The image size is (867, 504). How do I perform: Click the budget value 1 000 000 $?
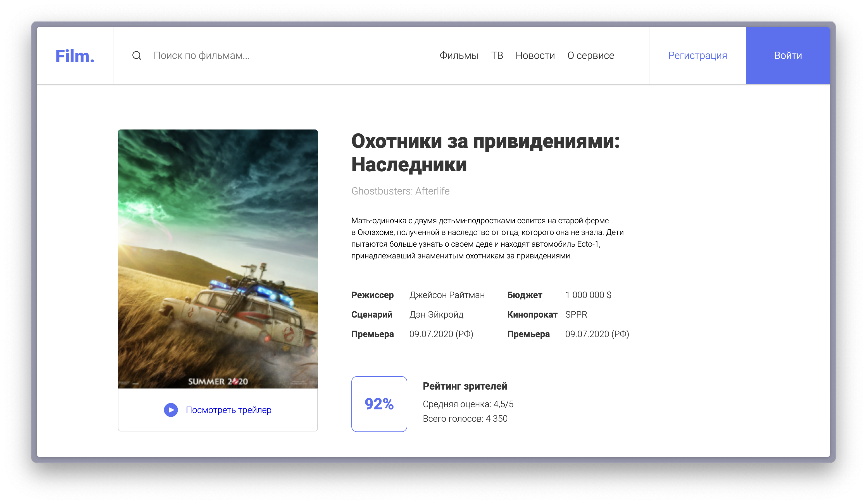pos(588,295)
